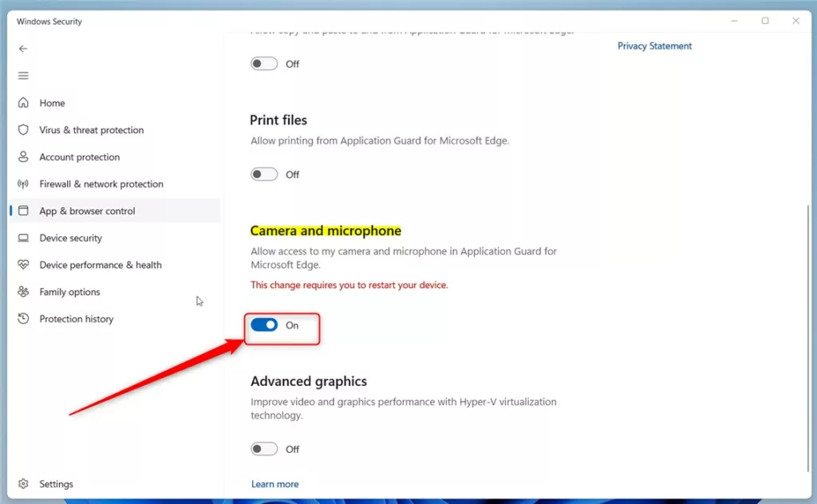Viewport: 817px width, 504px height.
Task: Click the Device security laptop icon
Action: [x=23, y=238]
